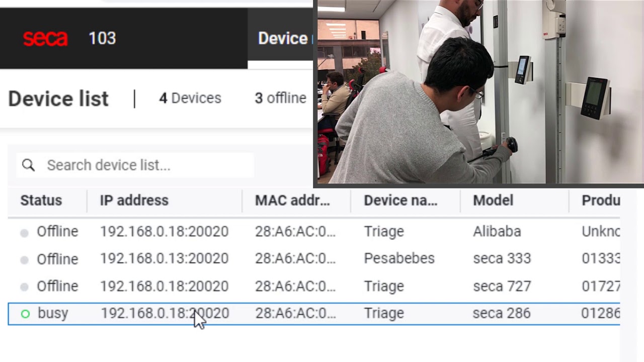Click the 4 Devices count label

[x=190, y=98]
